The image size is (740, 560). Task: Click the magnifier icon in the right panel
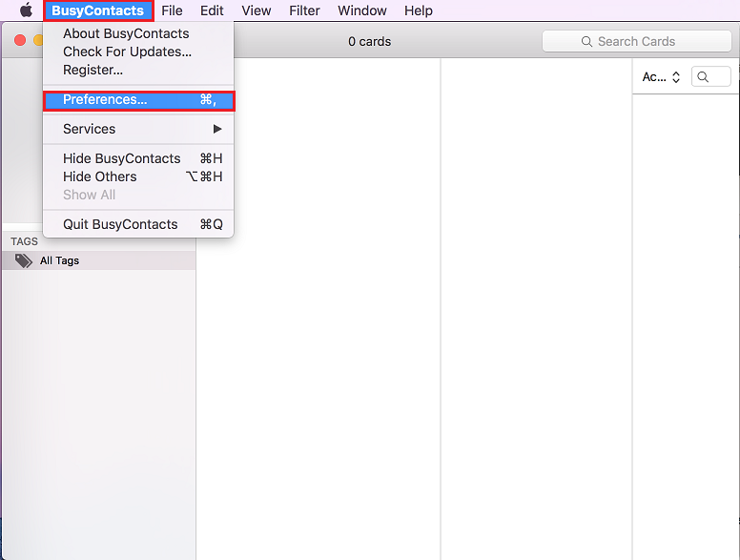(704, 77)
